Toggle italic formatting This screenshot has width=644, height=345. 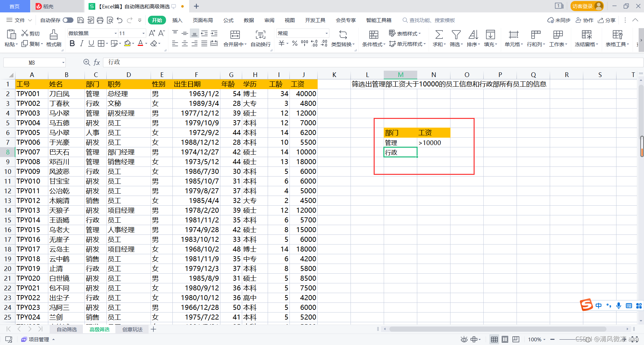[x=82, y=44]
